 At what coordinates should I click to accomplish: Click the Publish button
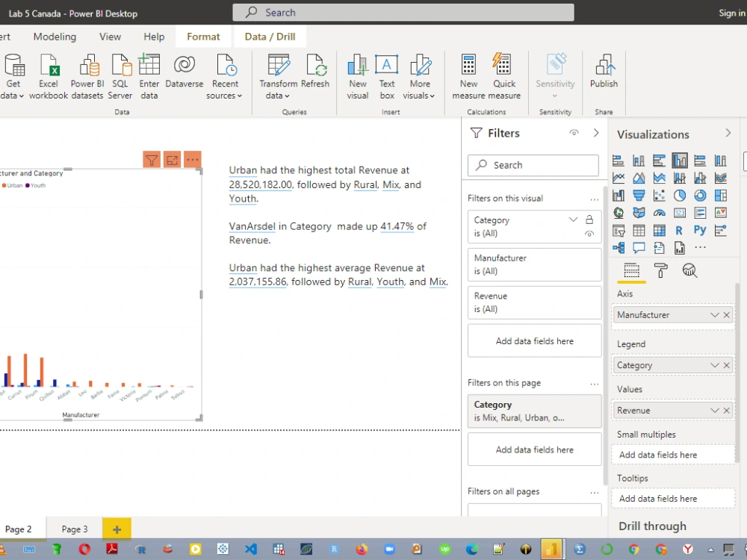(604, 72)
